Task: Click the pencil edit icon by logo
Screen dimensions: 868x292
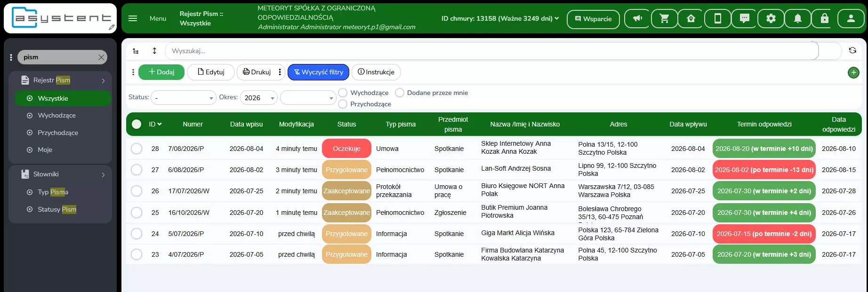Action: (112, 27)
